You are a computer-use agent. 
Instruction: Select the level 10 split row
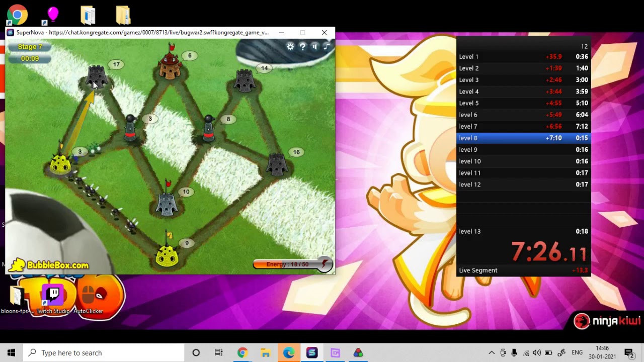[x=523, y=161]
